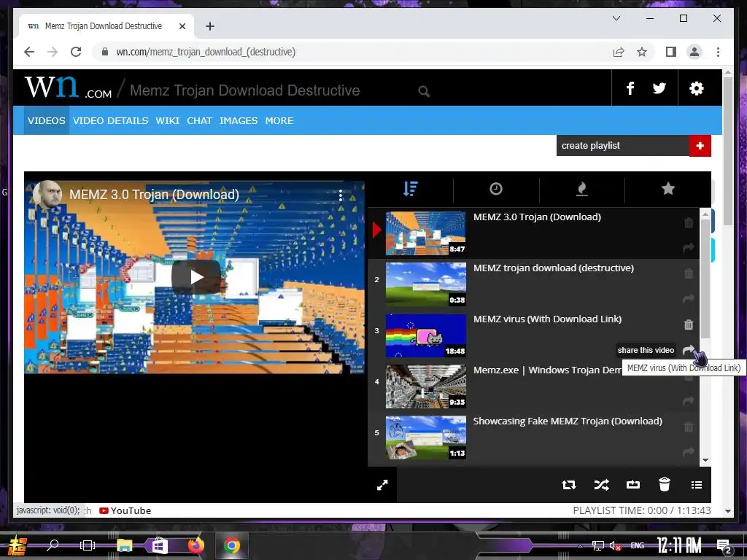Go to the wn.com home logo

pyautogui.click(x=68, y=87)
